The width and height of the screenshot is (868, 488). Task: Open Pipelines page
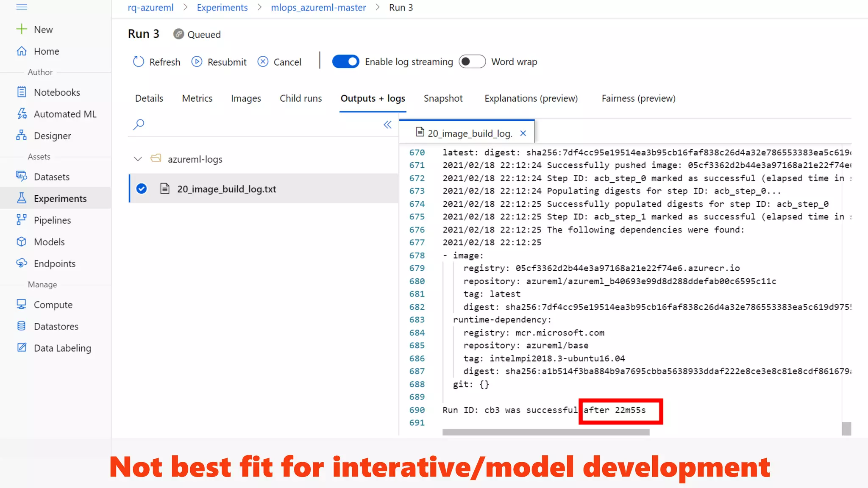coord(52,220)
